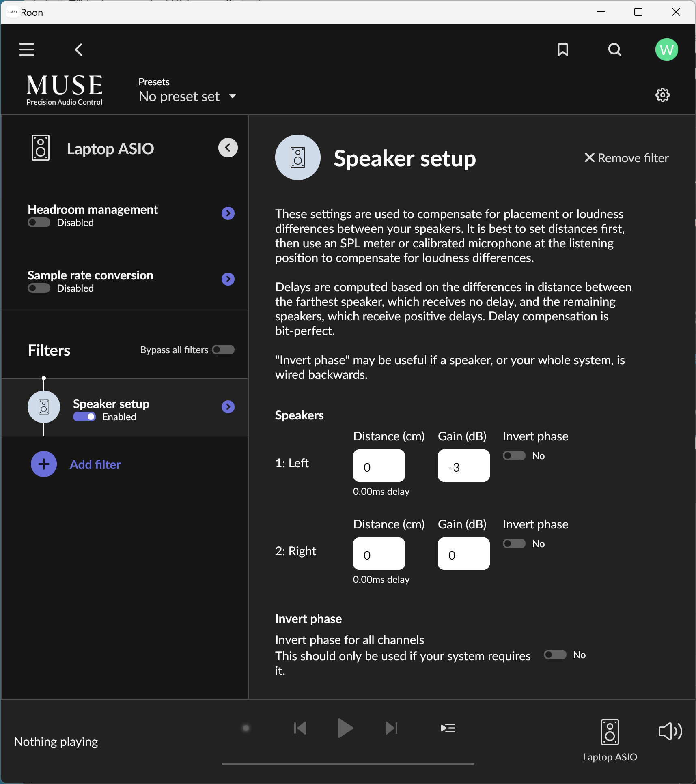The width and height of the screenshot is (696, 784).
Task: Toggle Invert phase for all channels
Action: pos(555,655)
